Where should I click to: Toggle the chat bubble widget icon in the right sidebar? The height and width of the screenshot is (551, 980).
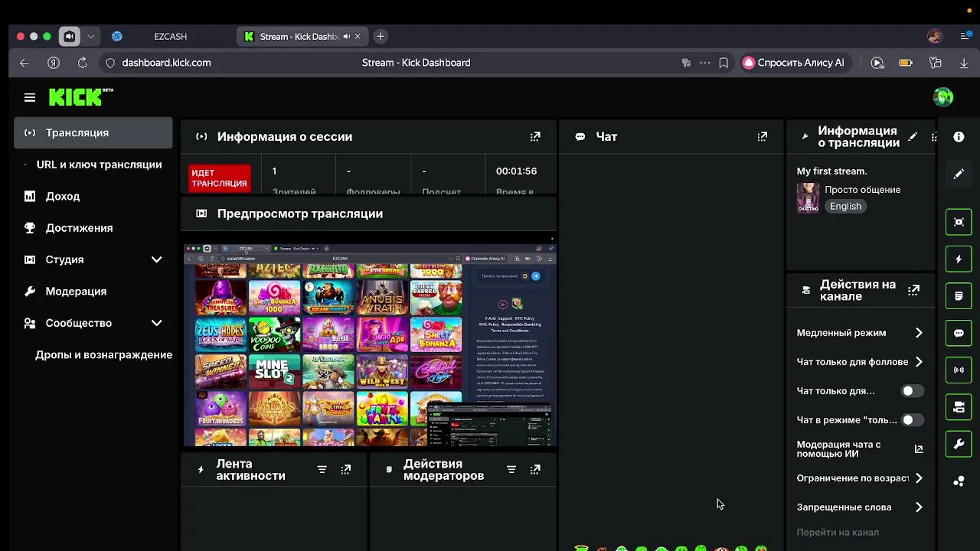pos(959,334)
